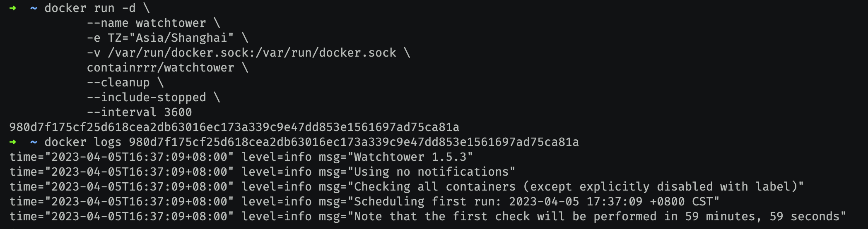Click the --cleanup flag

[118, 83]
